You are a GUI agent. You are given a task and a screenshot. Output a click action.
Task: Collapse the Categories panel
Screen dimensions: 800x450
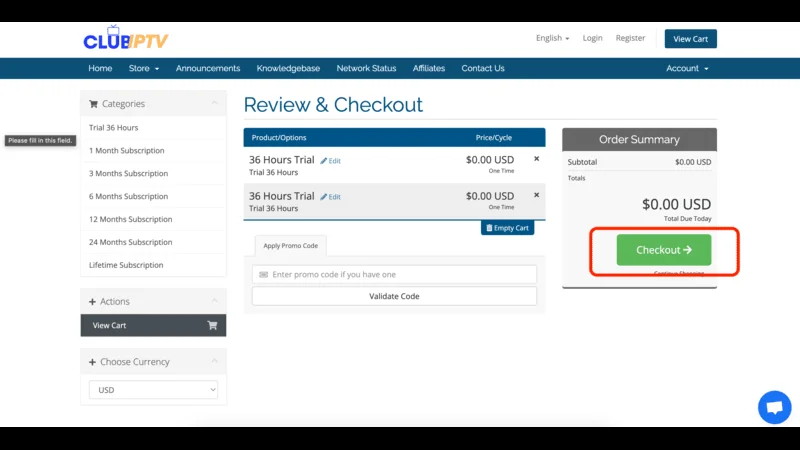point(214,103)
